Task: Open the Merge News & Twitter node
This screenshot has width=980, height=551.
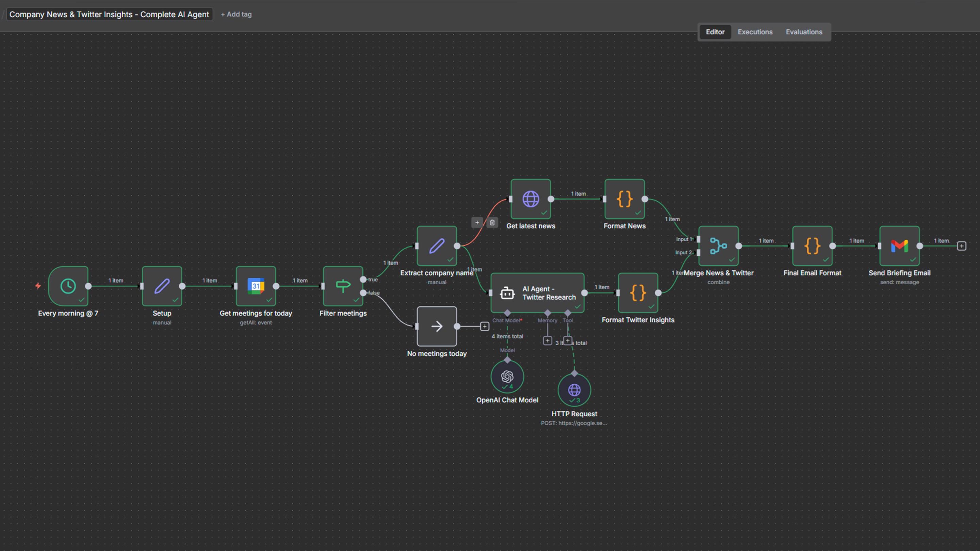Action: [x=718, y=246]
